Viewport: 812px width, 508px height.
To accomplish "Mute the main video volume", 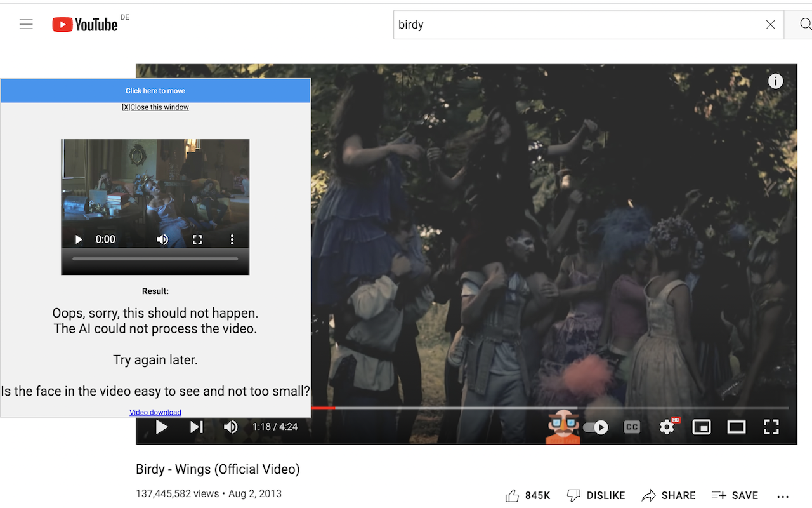I will pos(230,427).
